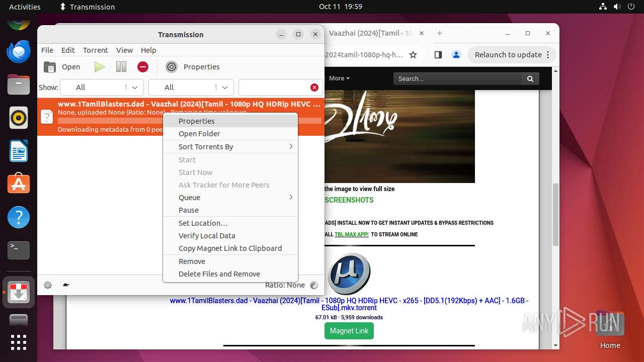The height and width of the screenshot is (362, 644).
Task: Open the File menu in Transmission
Action: click(47, 50)
